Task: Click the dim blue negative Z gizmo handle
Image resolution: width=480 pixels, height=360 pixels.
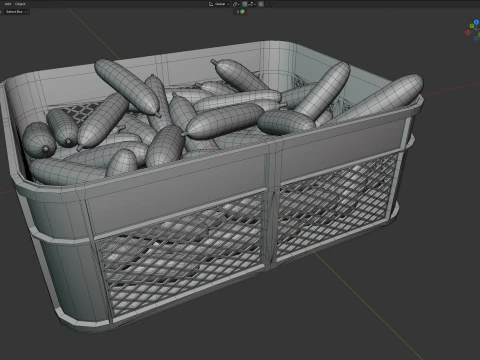Action: pos(476,39)
